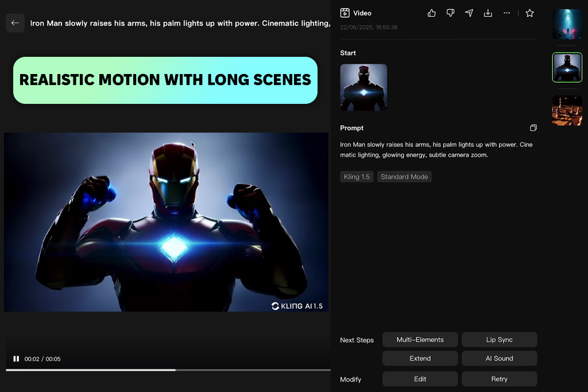This screenshot has width=588, height=392.
Task: Click the Iron Man video preview
Action: pos(166,222)
